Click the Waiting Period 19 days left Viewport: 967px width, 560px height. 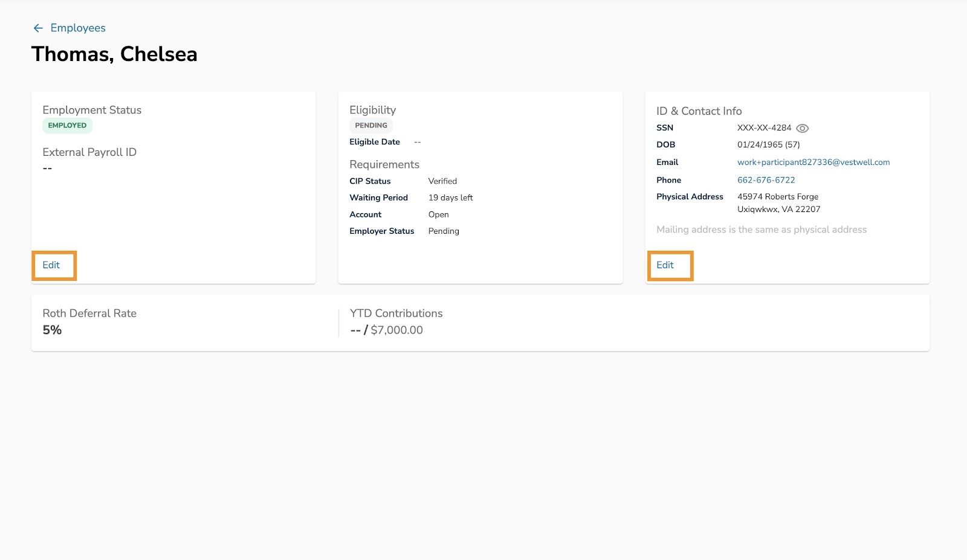click(x=450, y=198)
